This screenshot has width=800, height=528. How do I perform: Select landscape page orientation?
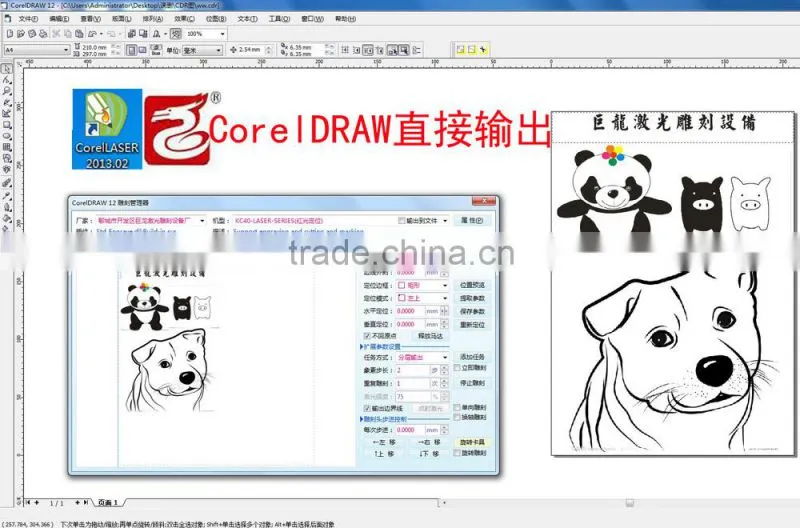pyautogui.click(x=142, y=50)
